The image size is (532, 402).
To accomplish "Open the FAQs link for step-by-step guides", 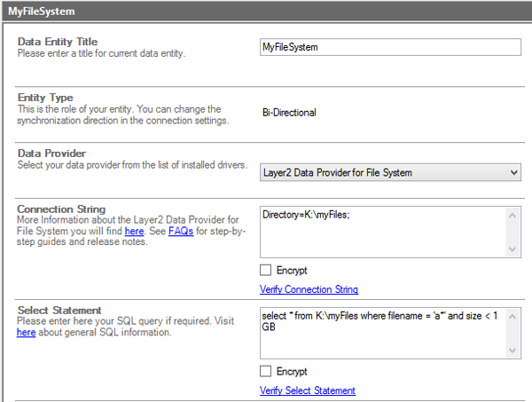I will coord(182,231).
